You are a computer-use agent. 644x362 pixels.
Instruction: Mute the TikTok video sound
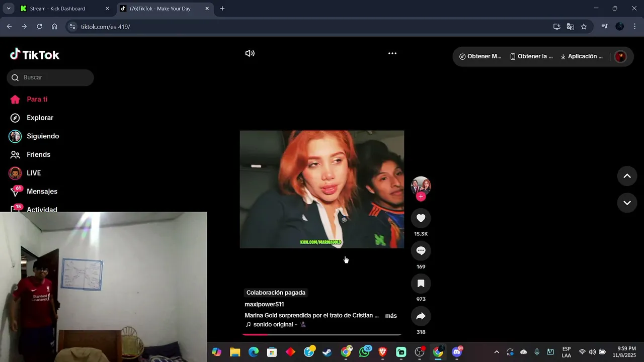pyautogui.click(x=250, y=53)
